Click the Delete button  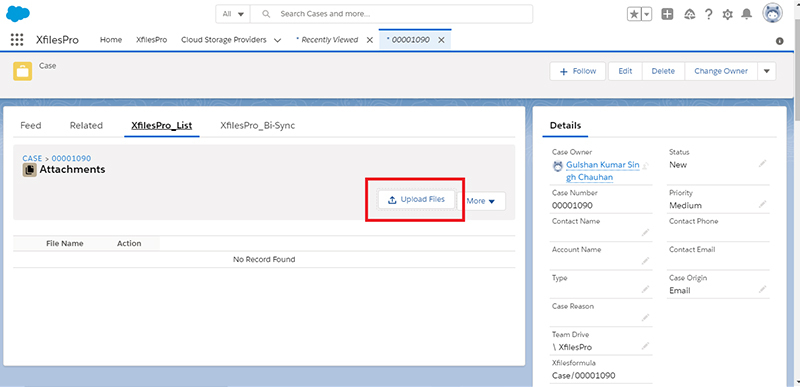point(663,71)
